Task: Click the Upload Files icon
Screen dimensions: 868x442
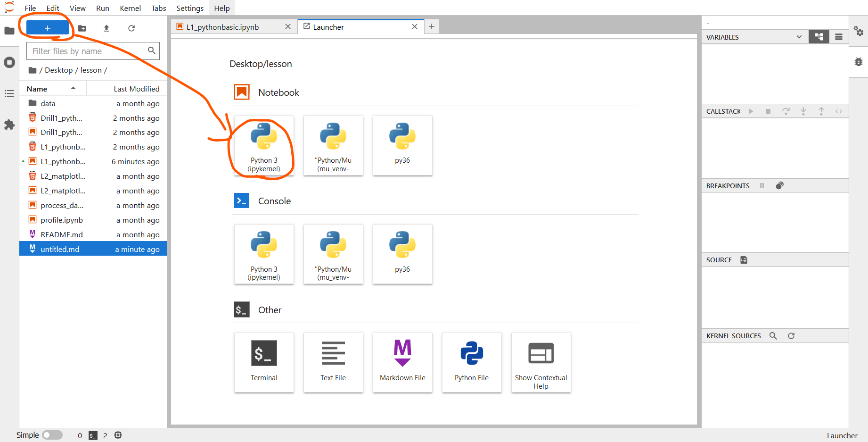Action: [x=106, y=28]
